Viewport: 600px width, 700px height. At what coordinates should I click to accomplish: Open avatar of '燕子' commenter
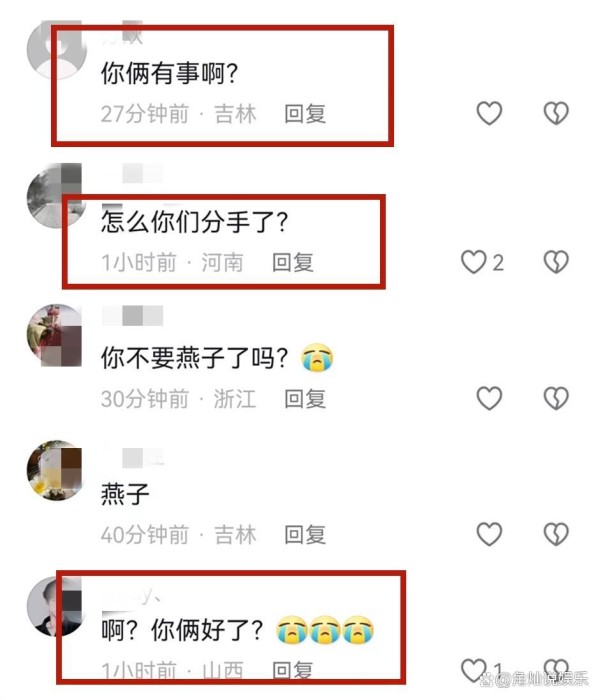click(x=55, y=471)
